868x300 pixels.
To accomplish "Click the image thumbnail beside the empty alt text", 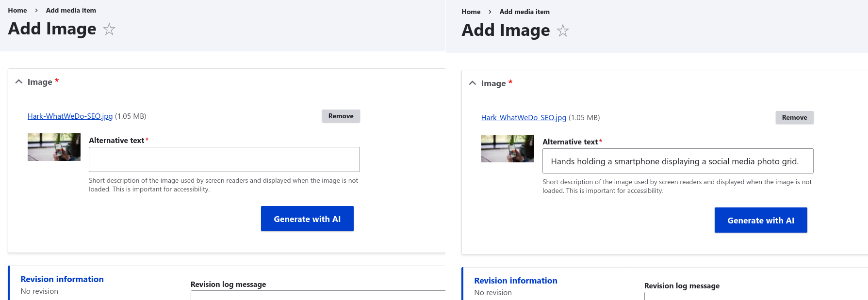I will pos(54,147).
